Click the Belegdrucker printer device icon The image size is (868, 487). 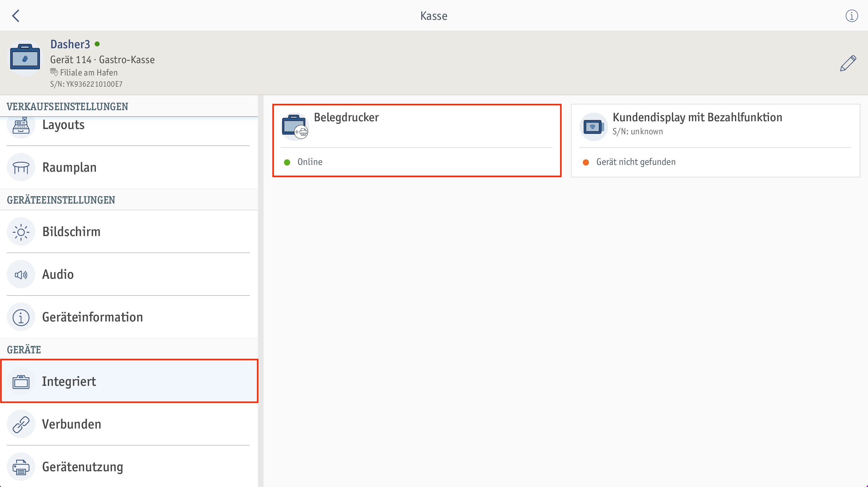click(x=295, y=126)
